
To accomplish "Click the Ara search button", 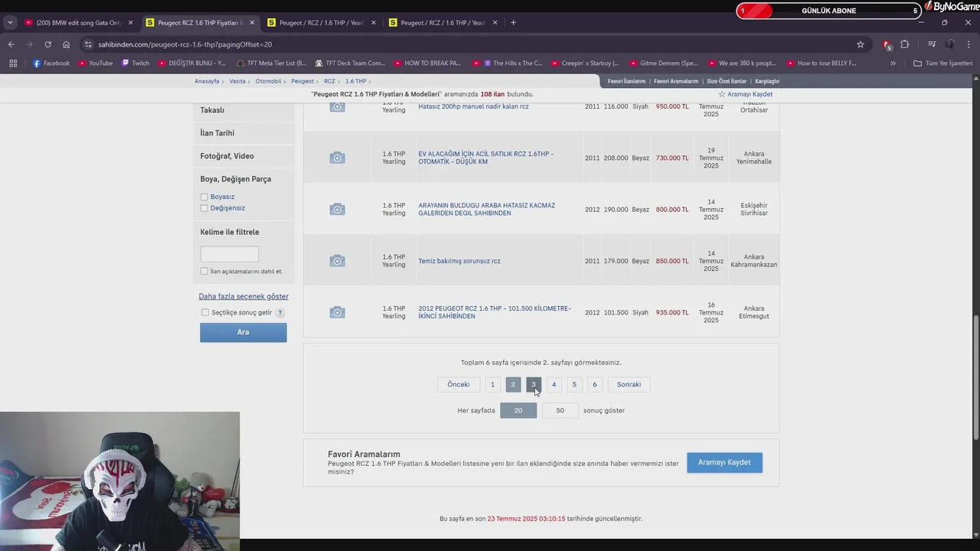I will 243,332.
